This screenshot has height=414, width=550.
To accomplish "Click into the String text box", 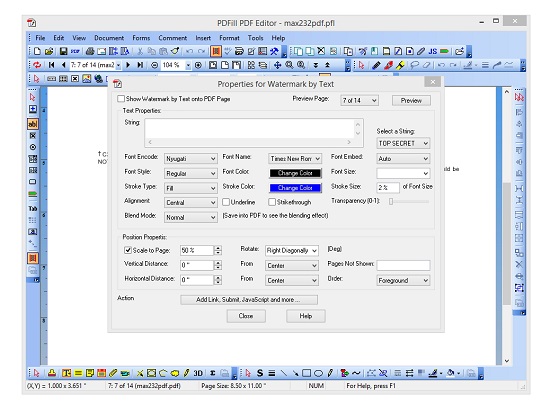I will [250, 129].
